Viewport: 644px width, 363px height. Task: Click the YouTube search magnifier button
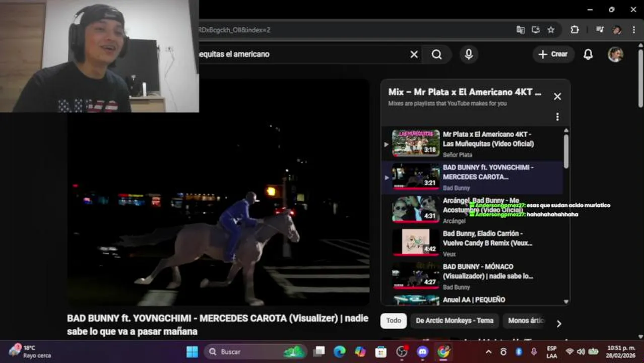(436, 54)
